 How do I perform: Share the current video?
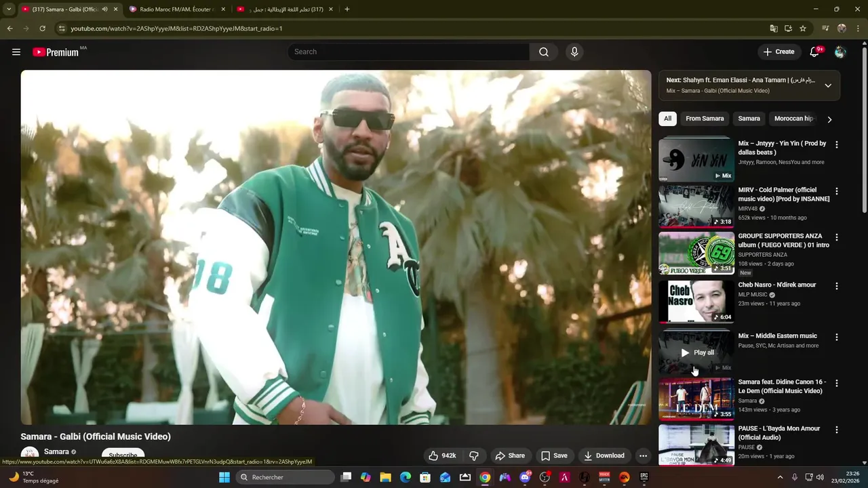click(x=510, y=455)
